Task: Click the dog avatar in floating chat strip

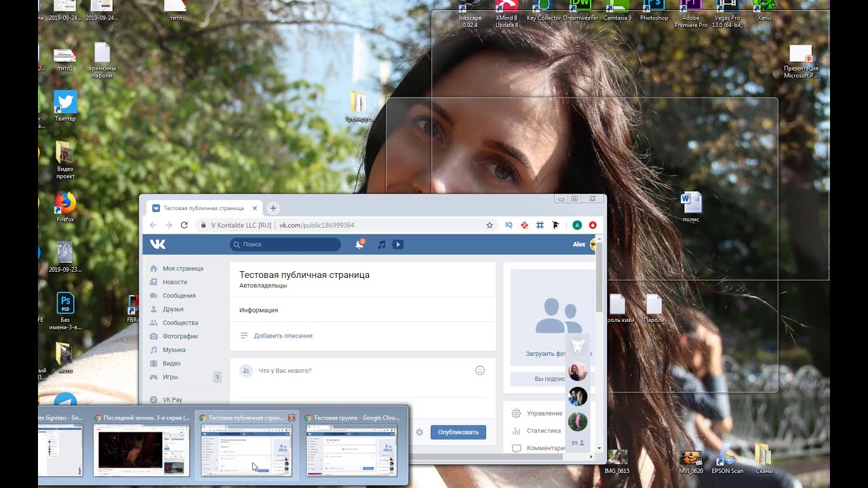Action: [577, 346]
